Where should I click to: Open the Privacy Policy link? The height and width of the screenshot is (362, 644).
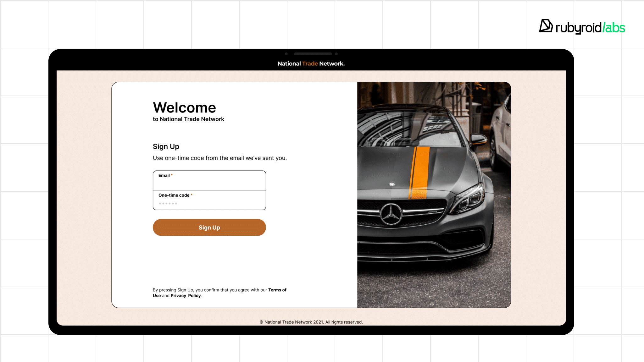coord(186,296)
